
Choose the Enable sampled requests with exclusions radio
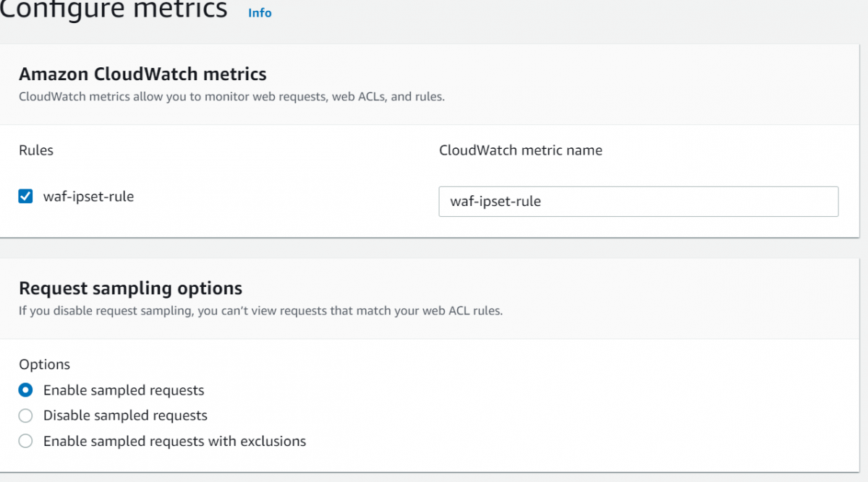[25, 441]
